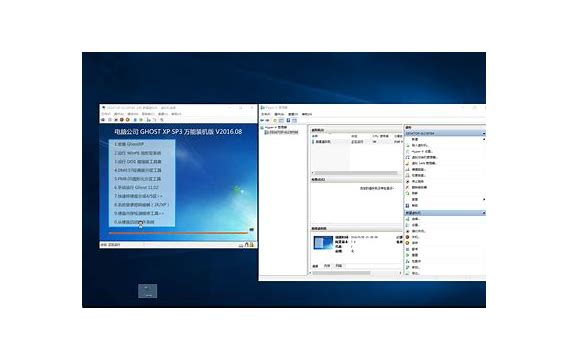568x360 pixels.
Task: Click the Revert icon in VM connection toolbar
Action: click(x=155, y=120)
